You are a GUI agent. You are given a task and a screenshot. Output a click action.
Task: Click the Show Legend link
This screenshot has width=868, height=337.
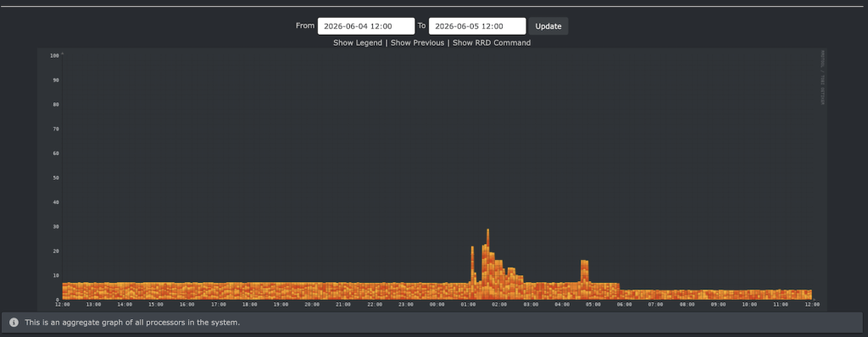[x=358, y=42]
